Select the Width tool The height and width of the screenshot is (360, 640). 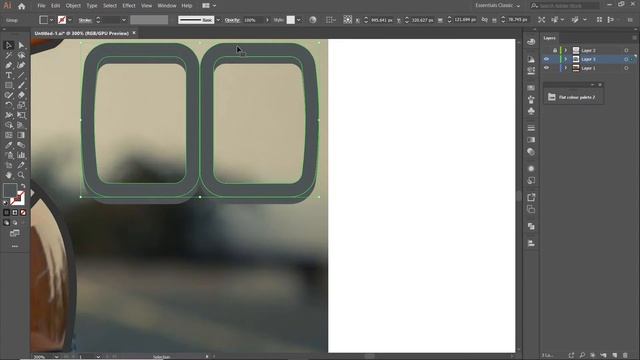coord(9,115)
